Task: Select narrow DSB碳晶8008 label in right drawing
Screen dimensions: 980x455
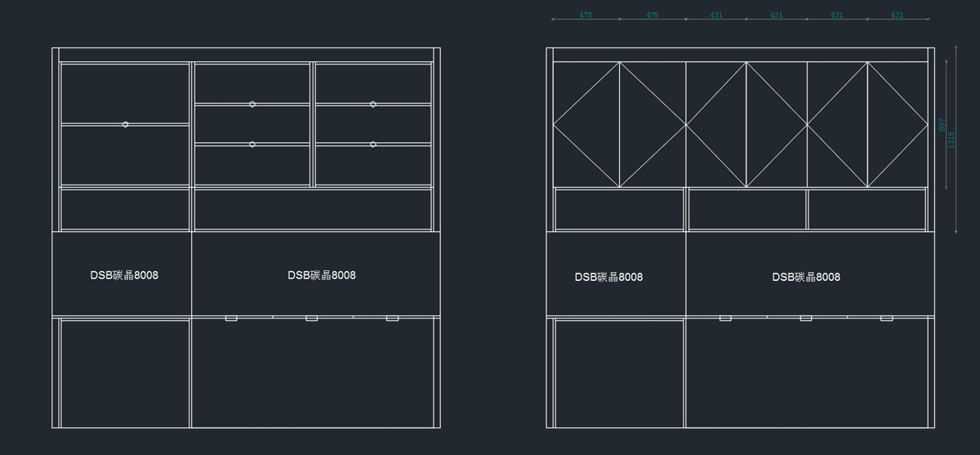Action: pos(608,277)
